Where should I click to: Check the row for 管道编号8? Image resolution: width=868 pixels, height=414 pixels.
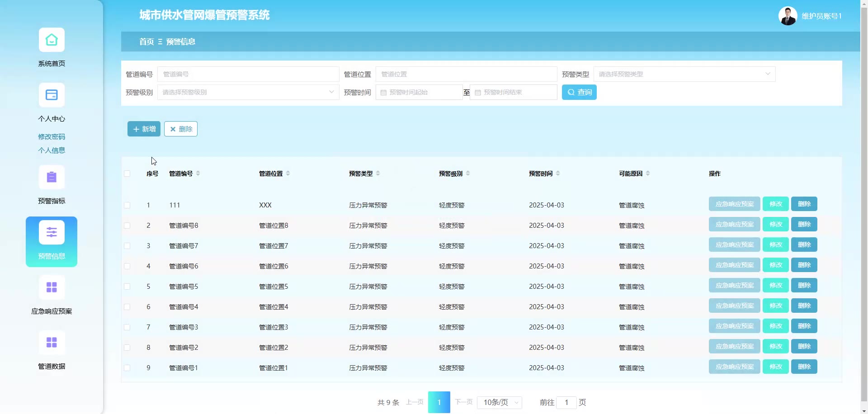(127, 226)
